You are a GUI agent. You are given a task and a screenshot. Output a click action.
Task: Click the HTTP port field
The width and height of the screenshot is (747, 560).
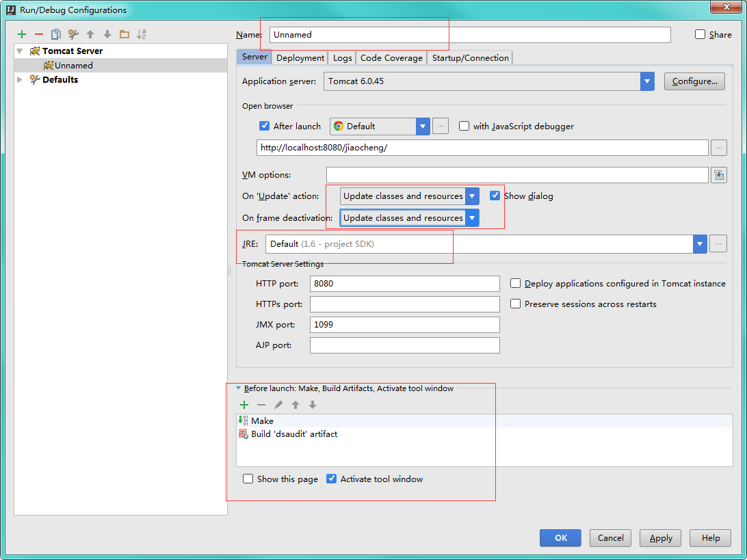(404, 283)
